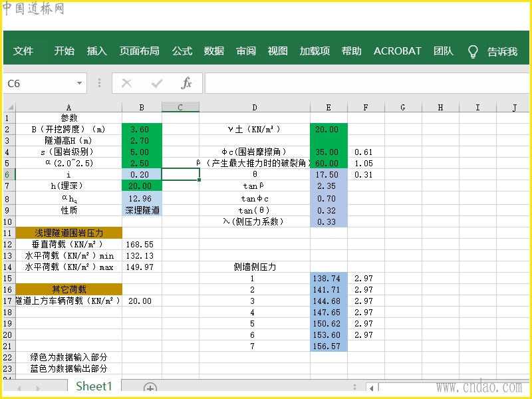Open the 团队 ribbon tab
Screen dimensions: 532x399
[x=444, y=51]
